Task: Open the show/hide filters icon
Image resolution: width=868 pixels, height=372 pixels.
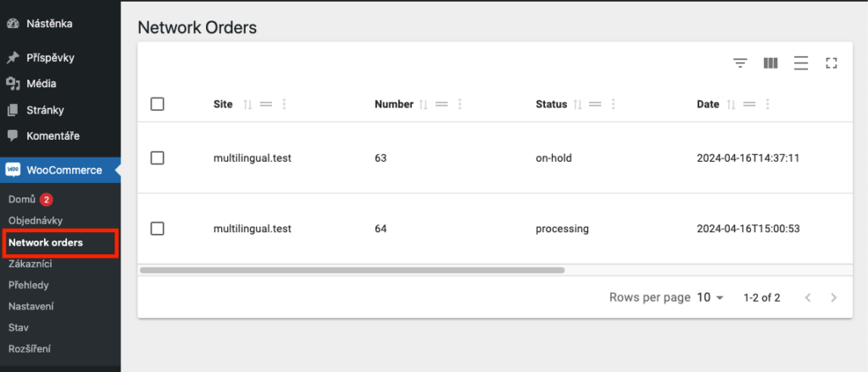Action: pyautogui.click(x=740, y=63)
